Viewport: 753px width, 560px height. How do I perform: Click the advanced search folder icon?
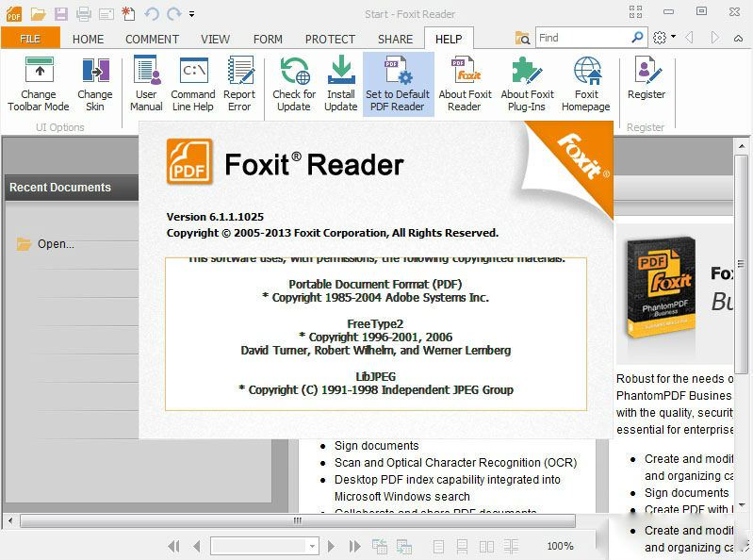coord(522,38)
